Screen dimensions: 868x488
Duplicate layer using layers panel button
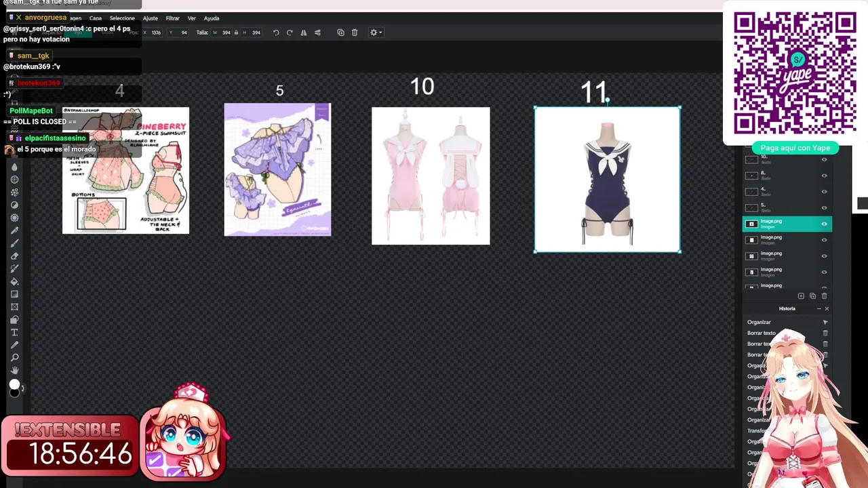click(x=812, y=296)
